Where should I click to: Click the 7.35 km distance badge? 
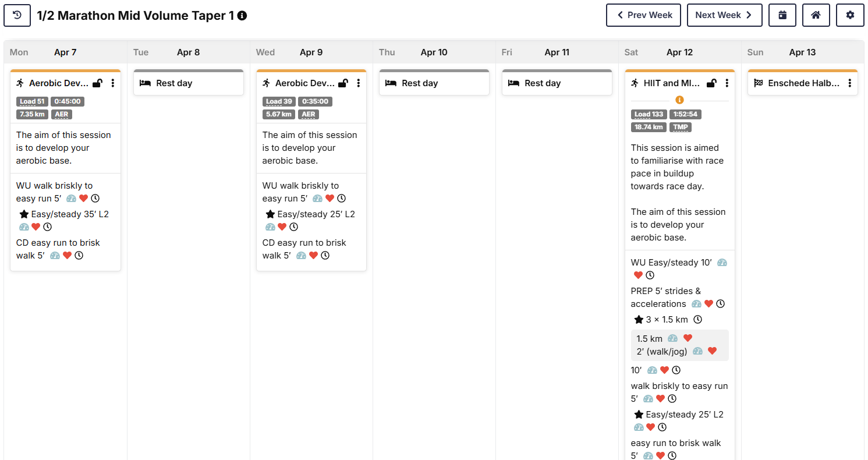click(x=32, y=114)
